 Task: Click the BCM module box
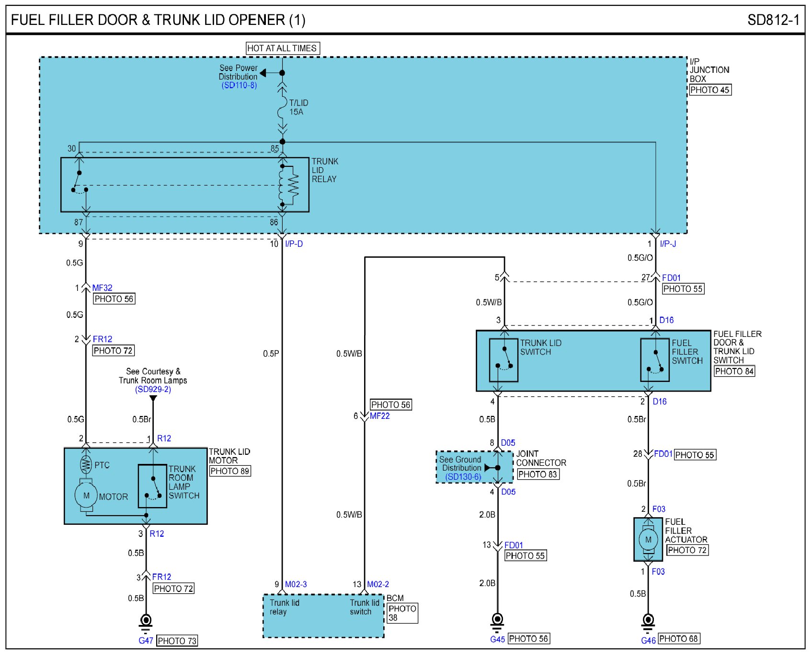click(x=323, y=616)
